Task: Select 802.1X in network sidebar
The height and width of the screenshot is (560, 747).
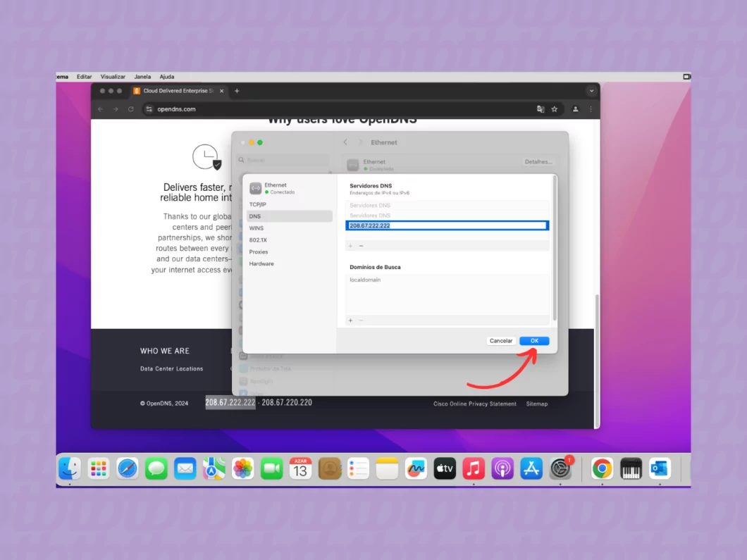Action: (289, 240)
